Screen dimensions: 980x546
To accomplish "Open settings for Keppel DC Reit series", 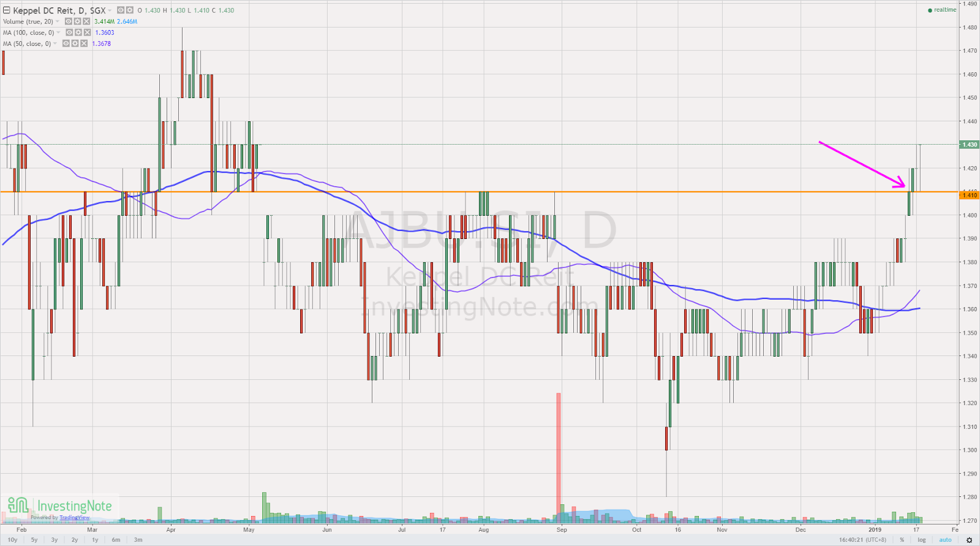I will point(130,10).
